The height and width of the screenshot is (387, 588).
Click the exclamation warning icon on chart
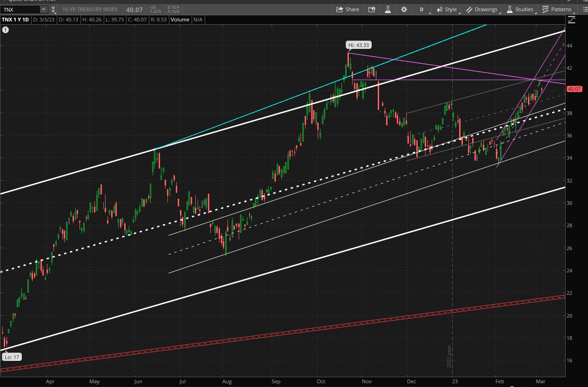(x=5, y=30)
